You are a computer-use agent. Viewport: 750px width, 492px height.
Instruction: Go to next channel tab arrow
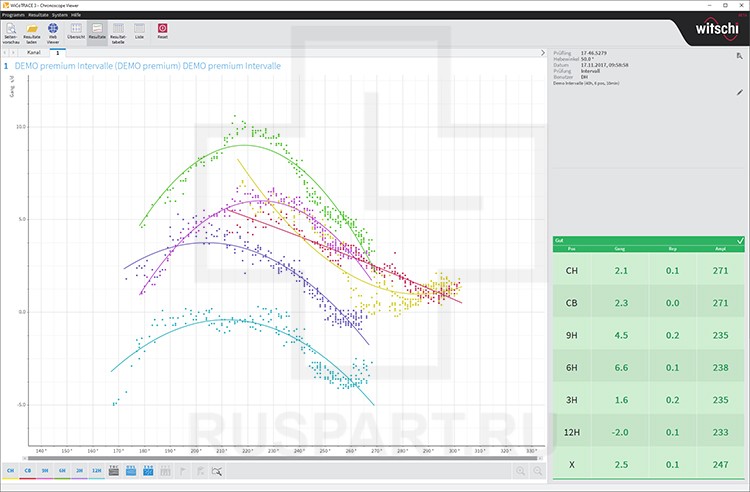pyautogui.click(x=15, y=52)
